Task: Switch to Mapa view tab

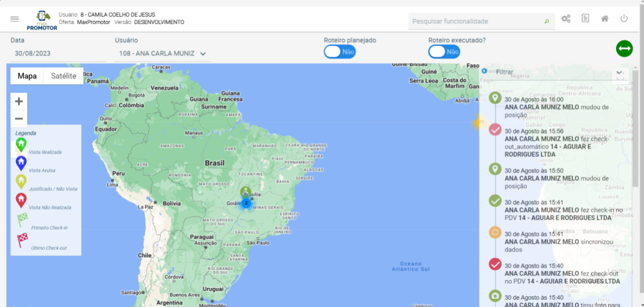Action: (x=27, y=76)
